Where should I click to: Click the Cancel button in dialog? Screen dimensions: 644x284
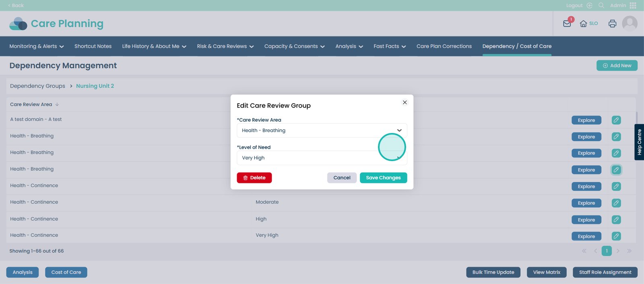click(342, 178)
